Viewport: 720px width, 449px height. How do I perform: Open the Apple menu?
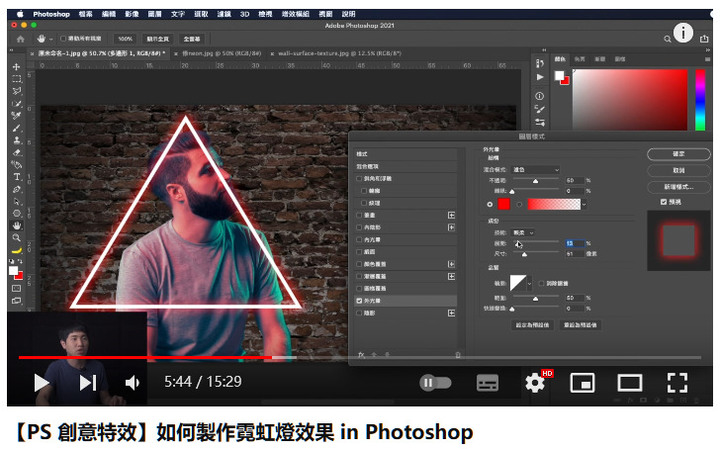click(x=20, y=14)
